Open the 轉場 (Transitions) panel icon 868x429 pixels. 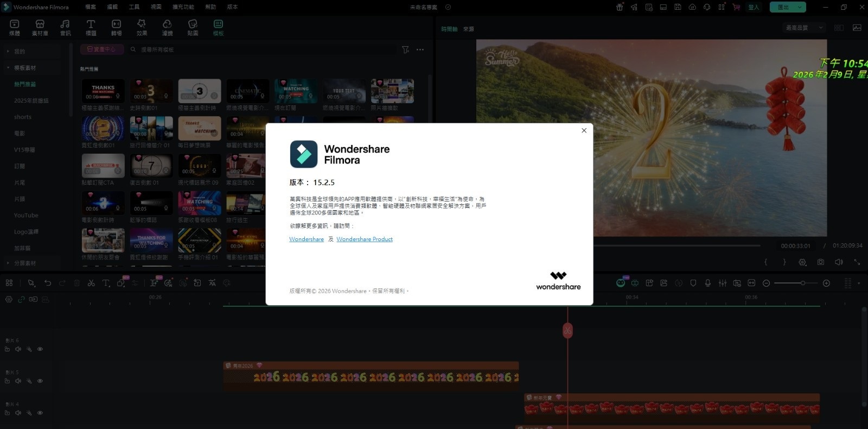(x=116, y=27)
